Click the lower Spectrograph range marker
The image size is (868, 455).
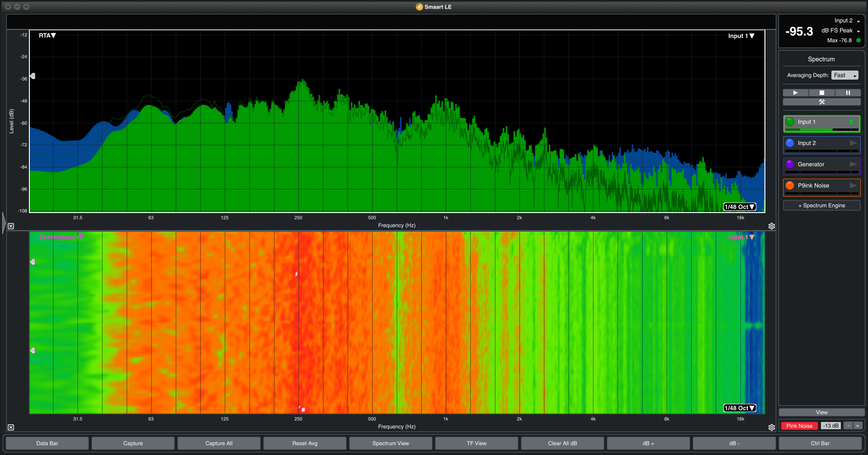click(x=33, y=351)
